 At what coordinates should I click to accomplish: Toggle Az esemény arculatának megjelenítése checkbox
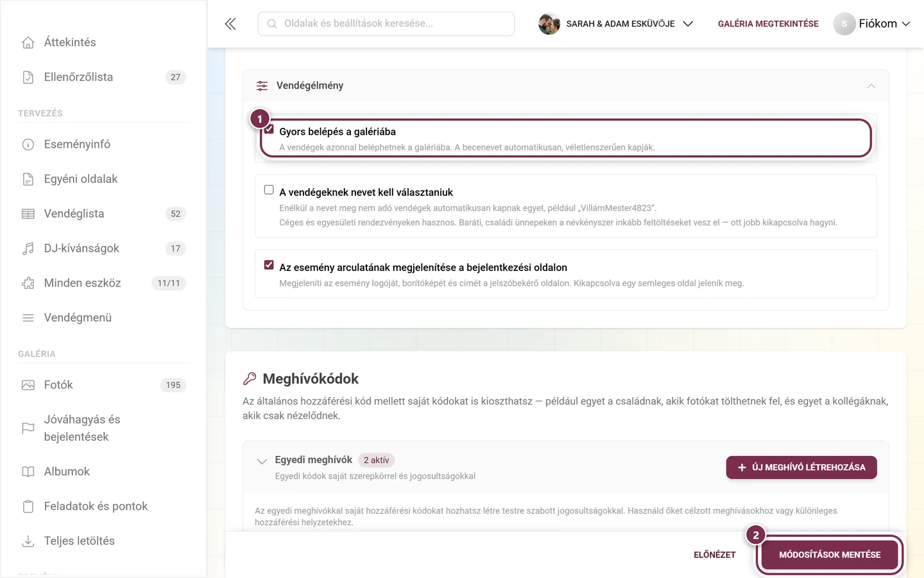pyautogui.click(x=269, y=265)
